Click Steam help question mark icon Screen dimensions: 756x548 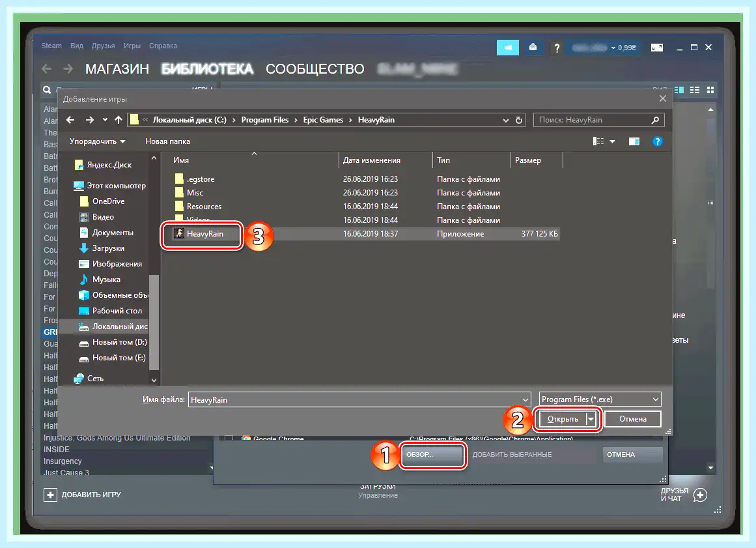(557, 48)
